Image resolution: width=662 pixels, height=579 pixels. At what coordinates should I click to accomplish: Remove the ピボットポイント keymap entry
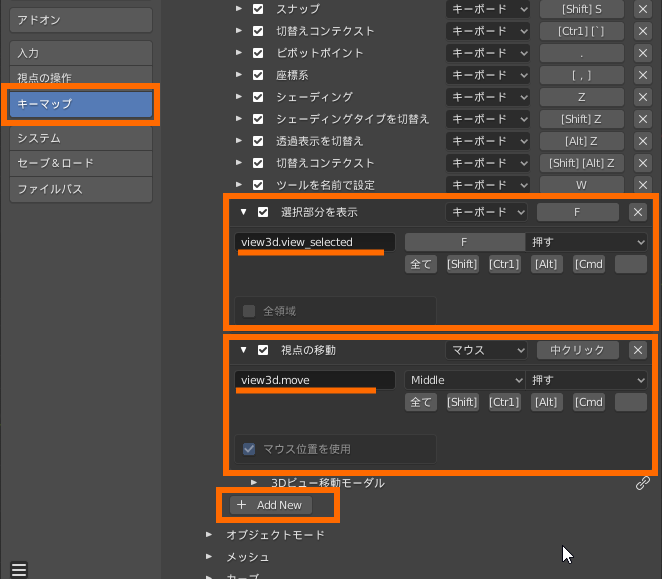[x=643, y=53]
